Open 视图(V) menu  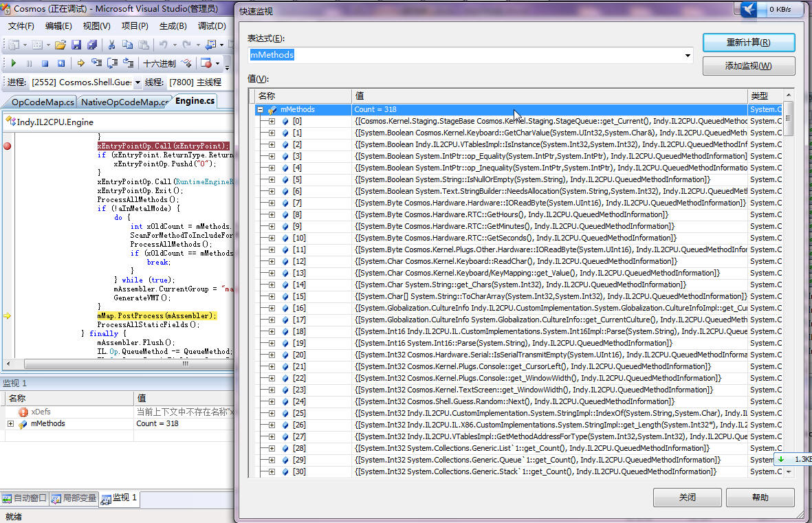coord(97,26)
